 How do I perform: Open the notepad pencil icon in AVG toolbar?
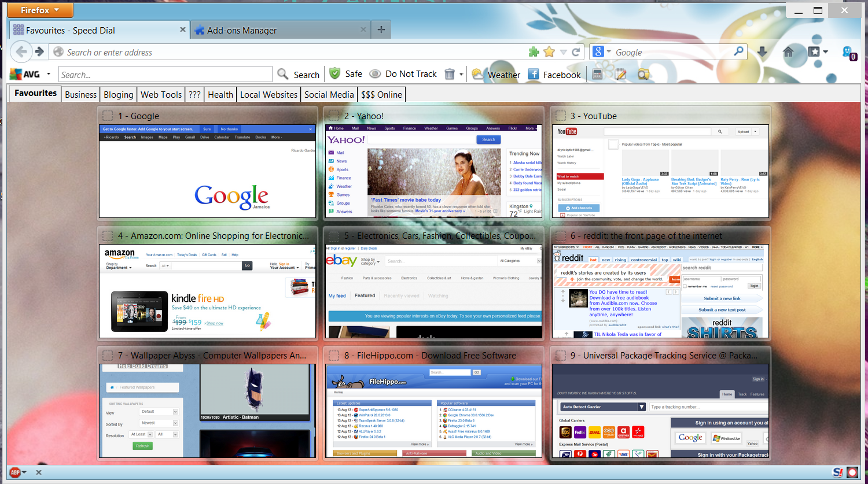[621, 74]
